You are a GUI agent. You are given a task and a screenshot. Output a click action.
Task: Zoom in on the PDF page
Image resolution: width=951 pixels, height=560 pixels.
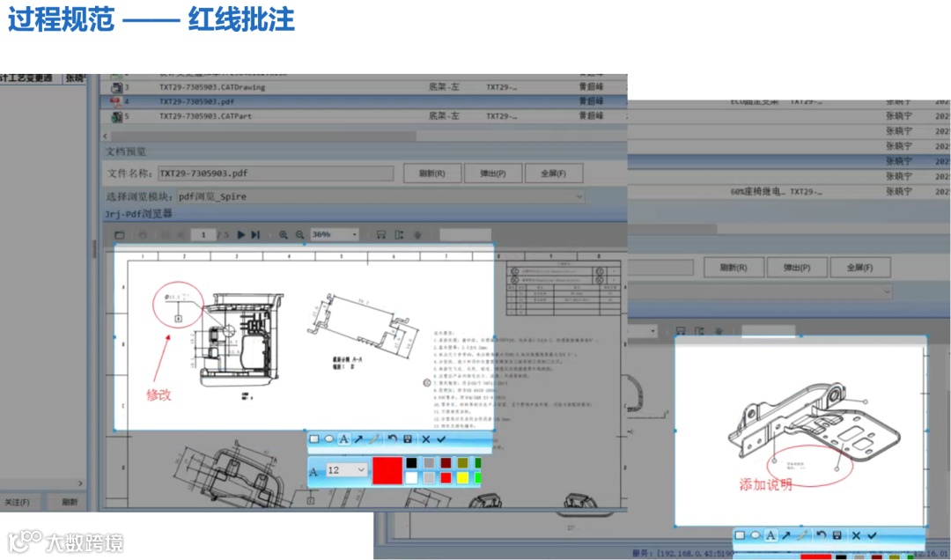coord(284,235)
